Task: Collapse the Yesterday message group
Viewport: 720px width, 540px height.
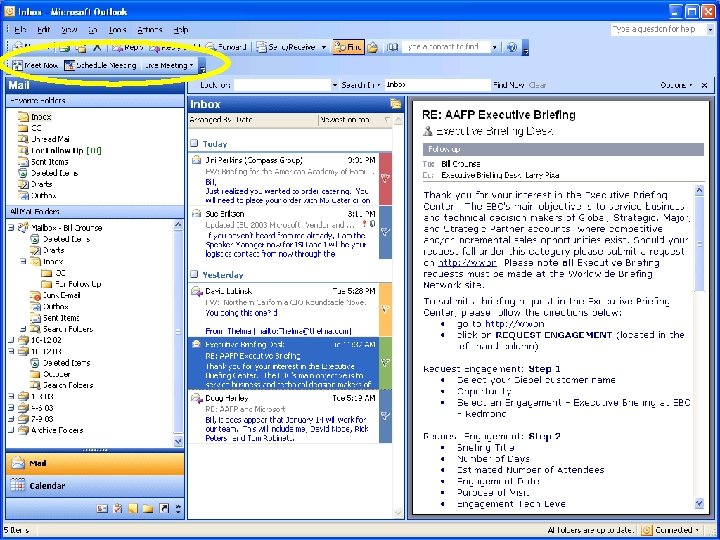Action: click(x=194, y=274)
